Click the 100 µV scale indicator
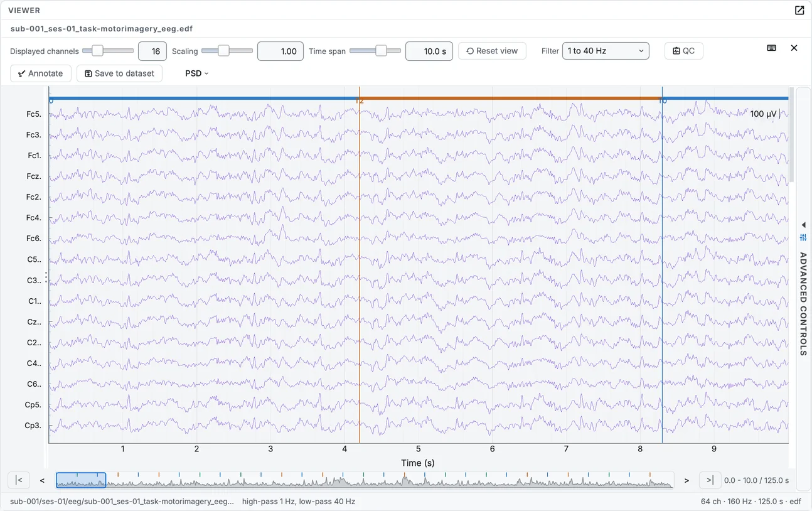 [x=765, y=114]
